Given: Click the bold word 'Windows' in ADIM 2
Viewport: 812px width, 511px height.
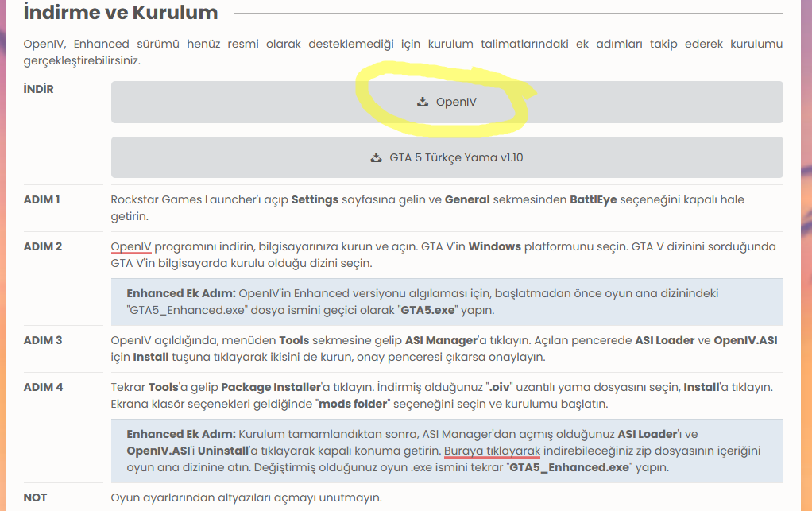Looking at the screenshot, I should (494, 246).
